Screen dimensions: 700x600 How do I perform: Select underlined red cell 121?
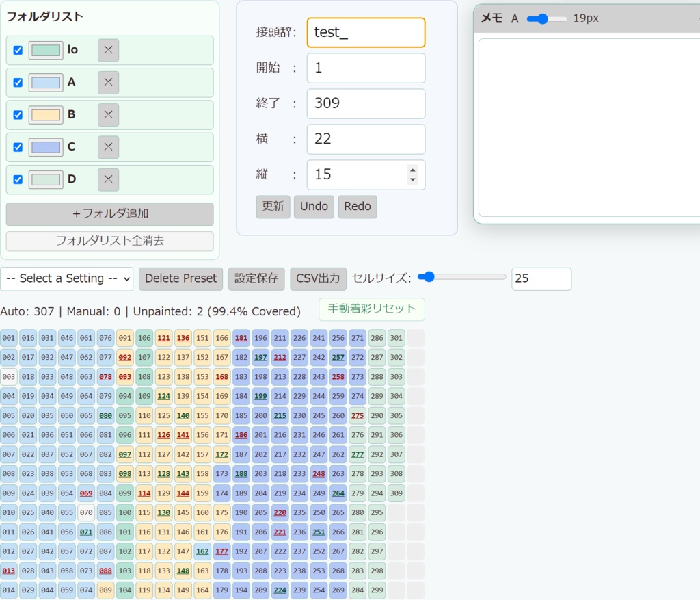164,338
